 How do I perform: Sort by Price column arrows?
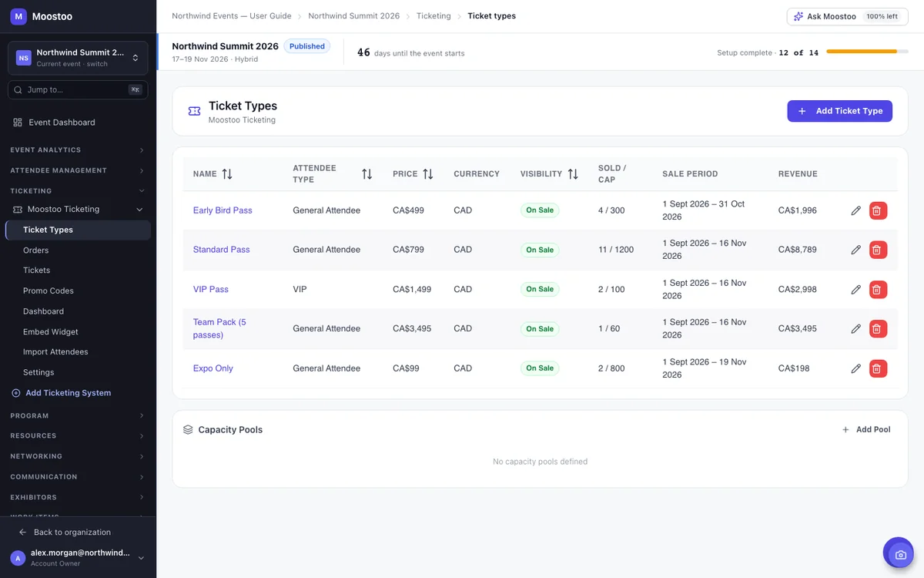point(428,174)
